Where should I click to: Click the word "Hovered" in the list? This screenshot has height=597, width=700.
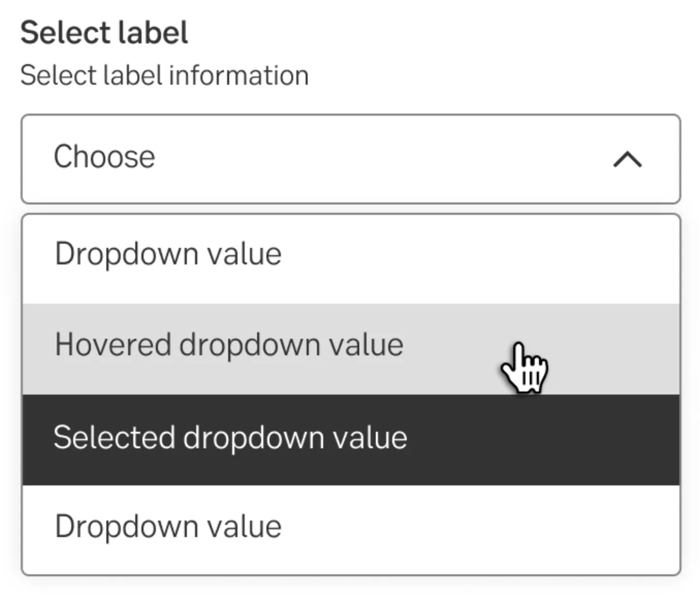click(x=113, y=345)
